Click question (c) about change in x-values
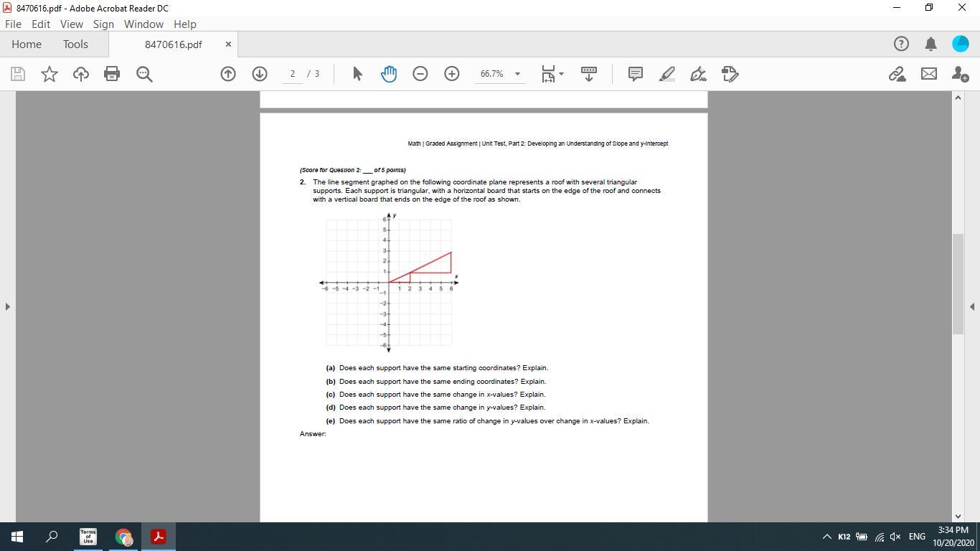Image resolution: width=980 pixels, height=551 pixels. (435, 395)
